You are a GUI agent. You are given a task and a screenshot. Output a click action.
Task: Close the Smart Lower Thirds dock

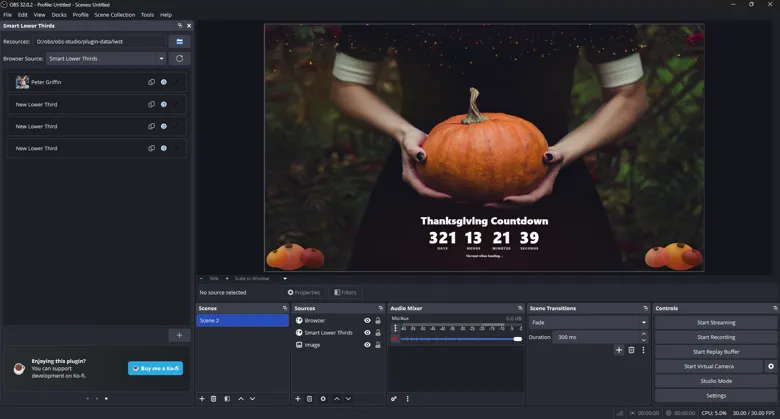click(x=189, y=25)
